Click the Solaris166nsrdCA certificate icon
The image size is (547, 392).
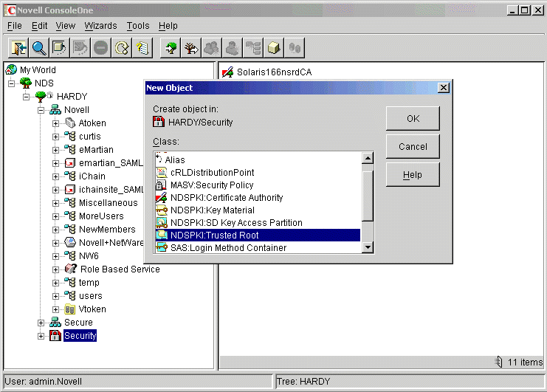[228, 72]
